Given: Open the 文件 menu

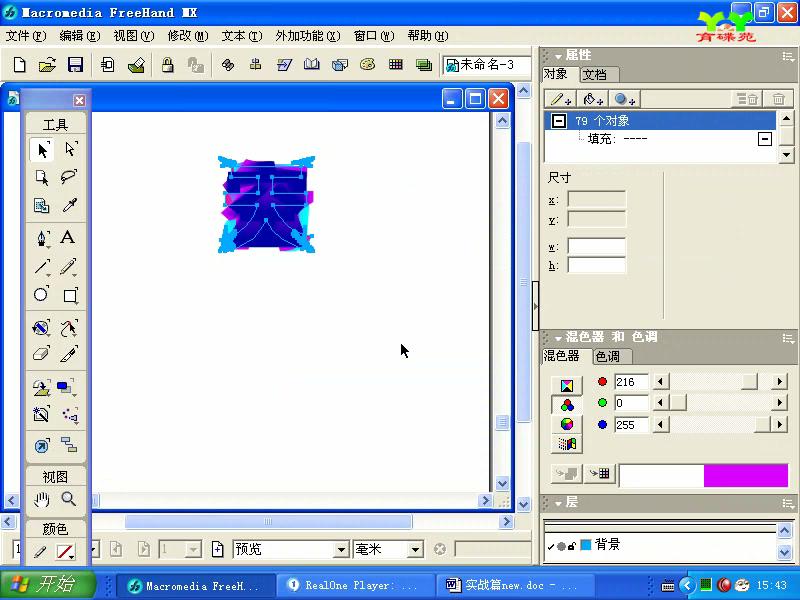Looking at the screenshot, I should coord(26,36).
